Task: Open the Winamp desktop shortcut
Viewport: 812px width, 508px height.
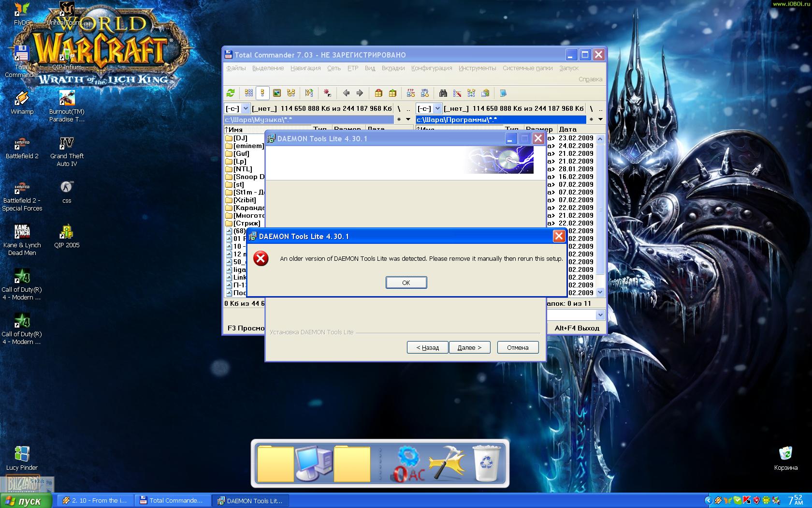Action: click(x=22, y=103)
